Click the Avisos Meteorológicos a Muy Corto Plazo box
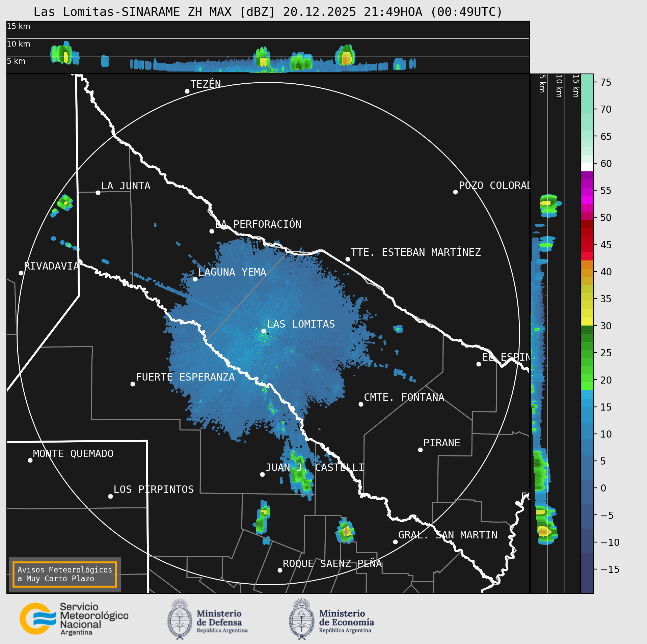647x644 pixels. coord(64,574)
